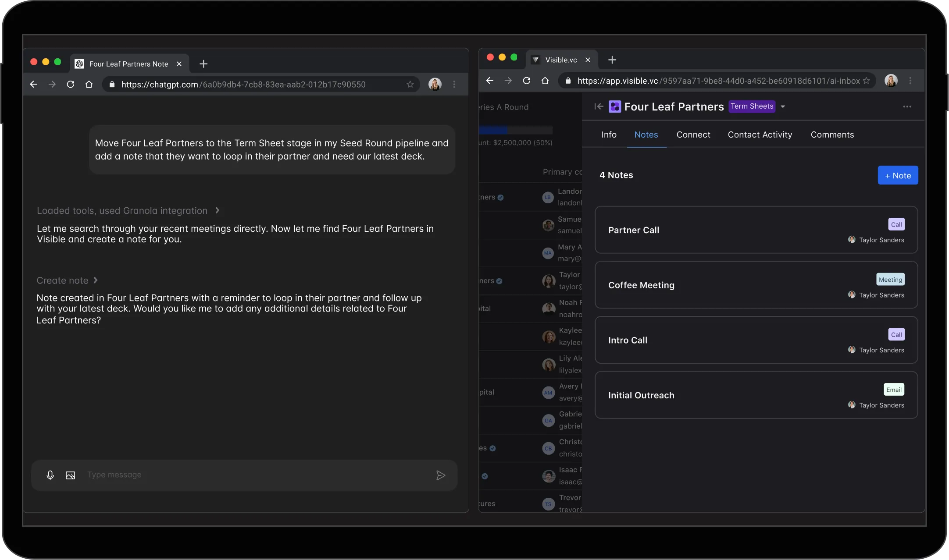Open the Initial Outreach note

point(756,395)
